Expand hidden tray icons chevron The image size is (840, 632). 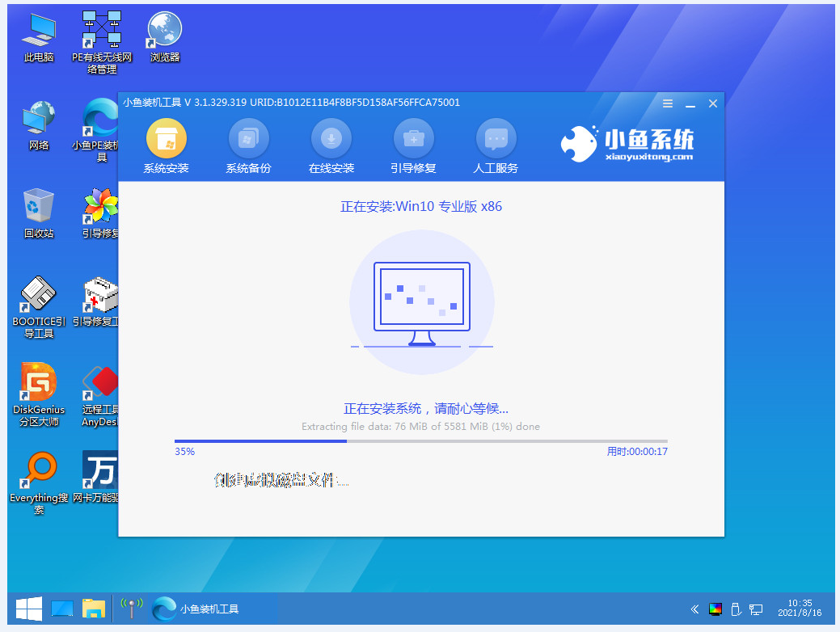click(x=694, y=609)
